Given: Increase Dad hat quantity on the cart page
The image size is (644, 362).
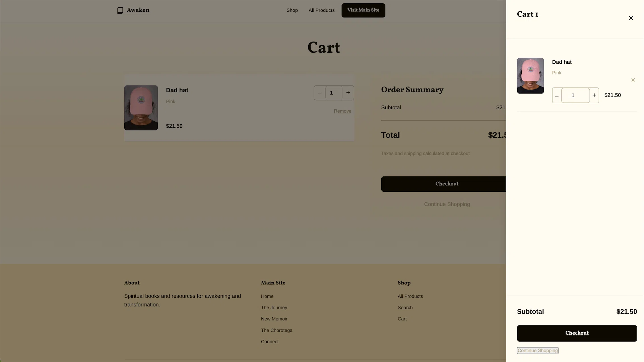Looking at the screenshot, I should [348, 93].
